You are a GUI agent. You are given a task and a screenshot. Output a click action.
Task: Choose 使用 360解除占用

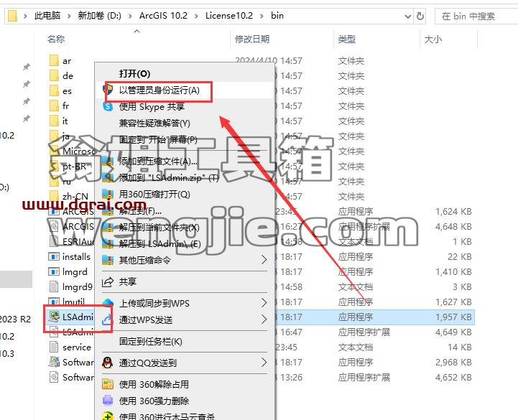[154, 384]
